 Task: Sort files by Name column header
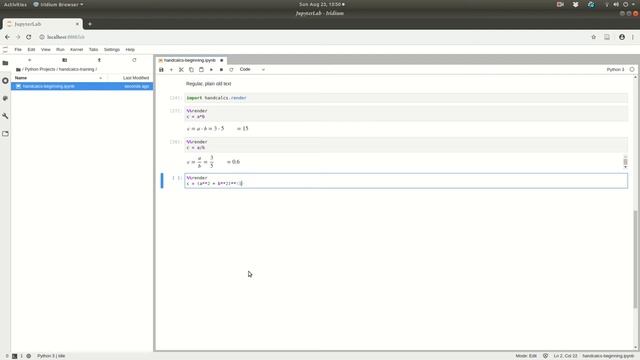point(59,78)
